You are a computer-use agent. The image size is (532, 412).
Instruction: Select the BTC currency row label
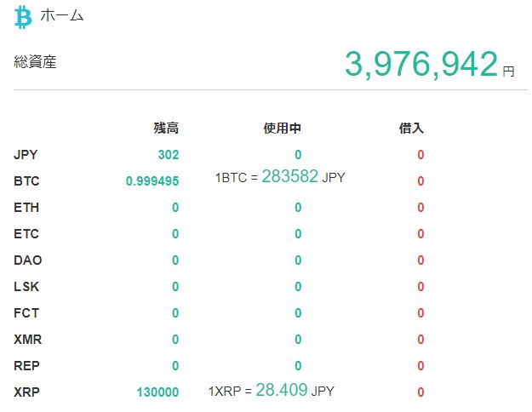click(x=27, y=181)
